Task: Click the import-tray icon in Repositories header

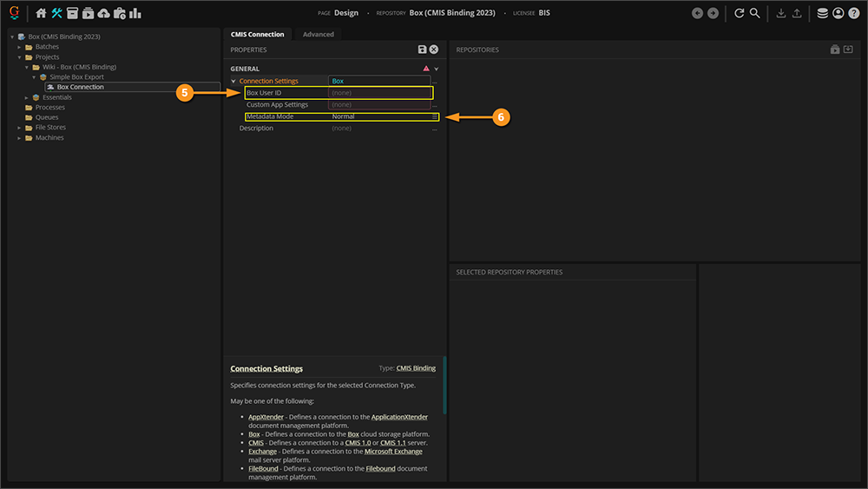Action: (x=848, y=50)
